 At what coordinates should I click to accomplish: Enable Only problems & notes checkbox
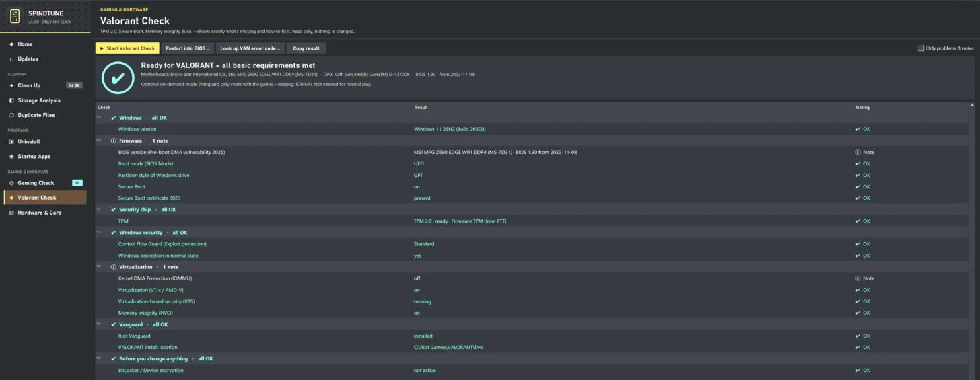pos(921,48)
